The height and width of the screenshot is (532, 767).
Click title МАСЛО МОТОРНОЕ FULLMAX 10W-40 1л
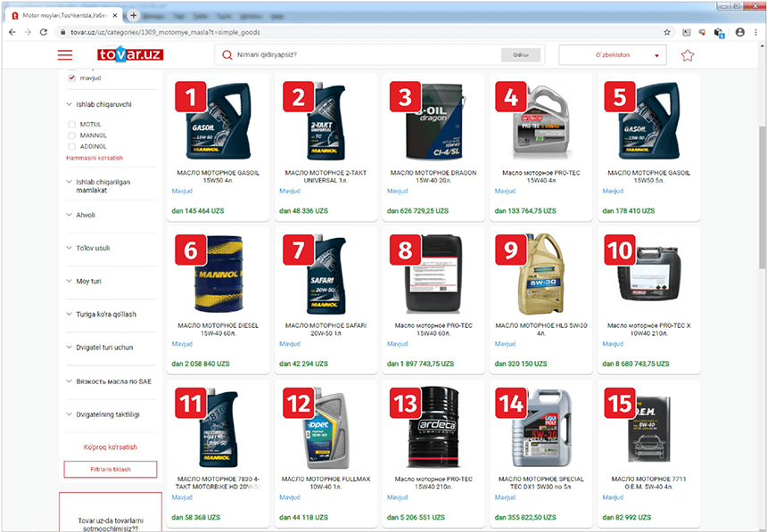click(326, 483)
